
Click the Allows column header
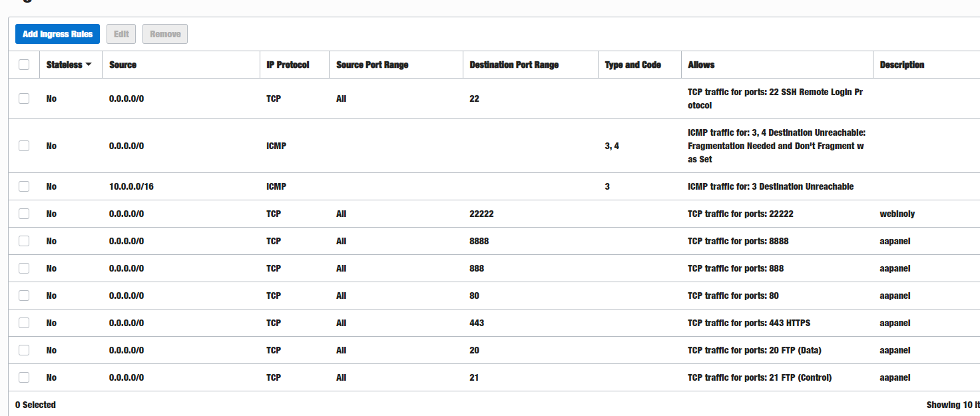tap(701, 65)
